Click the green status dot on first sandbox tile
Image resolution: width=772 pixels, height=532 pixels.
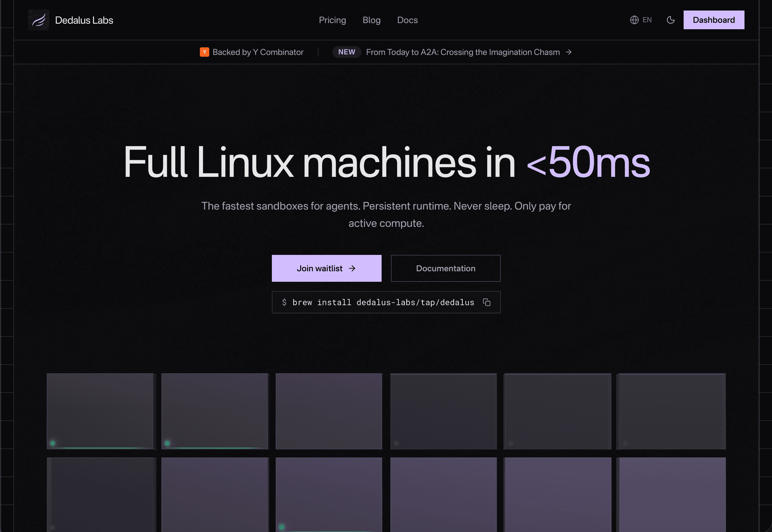52,443
